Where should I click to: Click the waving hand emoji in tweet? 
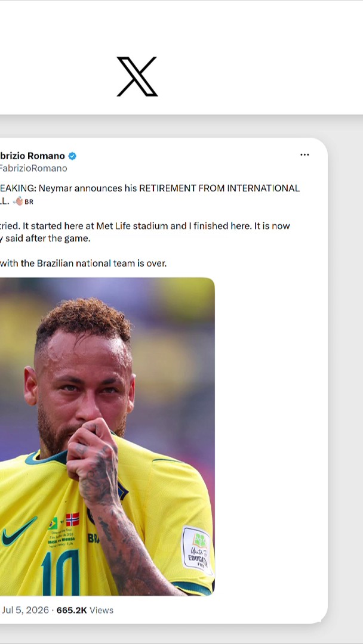pos(19,202)
